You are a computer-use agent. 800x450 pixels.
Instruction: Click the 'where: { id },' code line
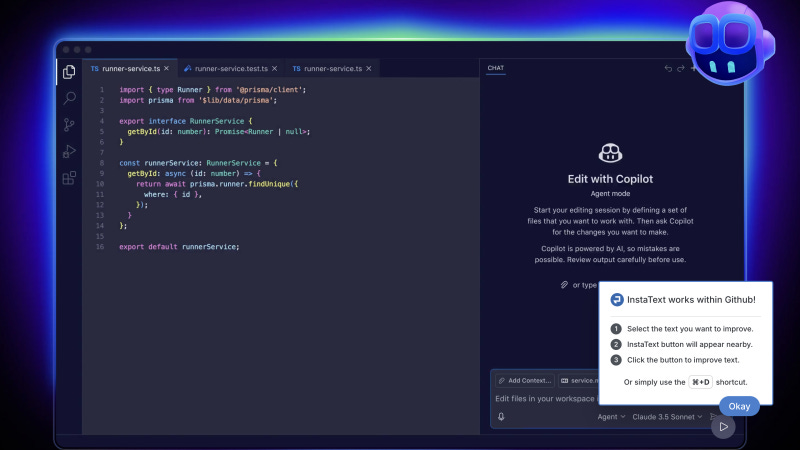coord(172,194)
